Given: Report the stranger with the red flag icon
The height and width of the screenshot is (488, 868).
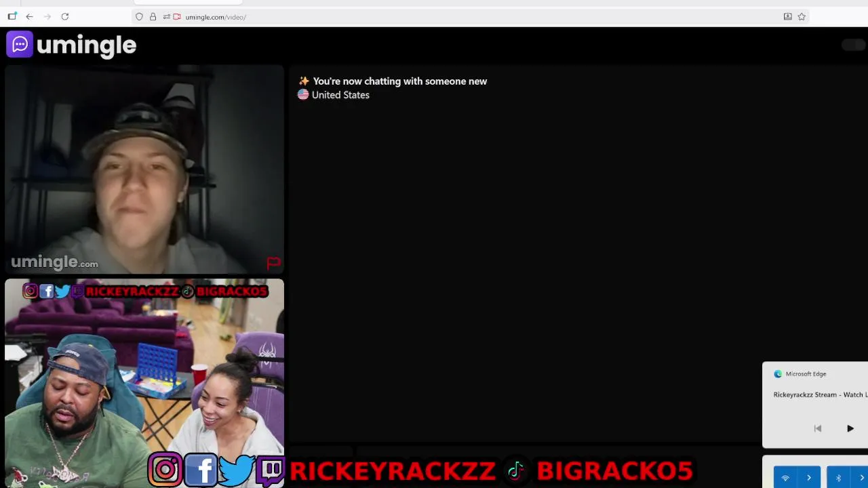Looking at the screenshot, I should click(x=273, y=262).
